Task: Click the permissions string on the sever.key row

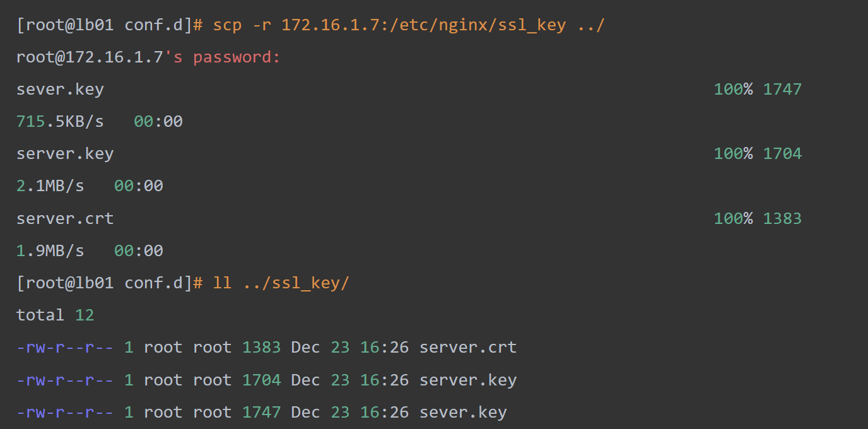Action: [x=65, y=413]
